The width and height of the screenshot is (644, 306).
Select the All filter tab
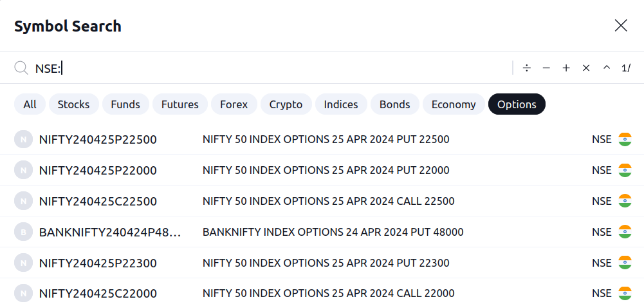(30, 104)
